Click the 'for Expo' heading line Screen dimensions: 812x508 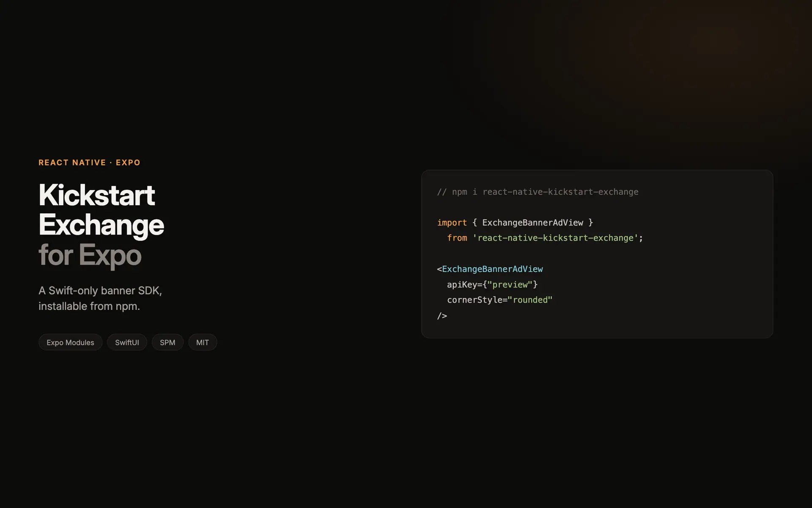coord(90,255)
